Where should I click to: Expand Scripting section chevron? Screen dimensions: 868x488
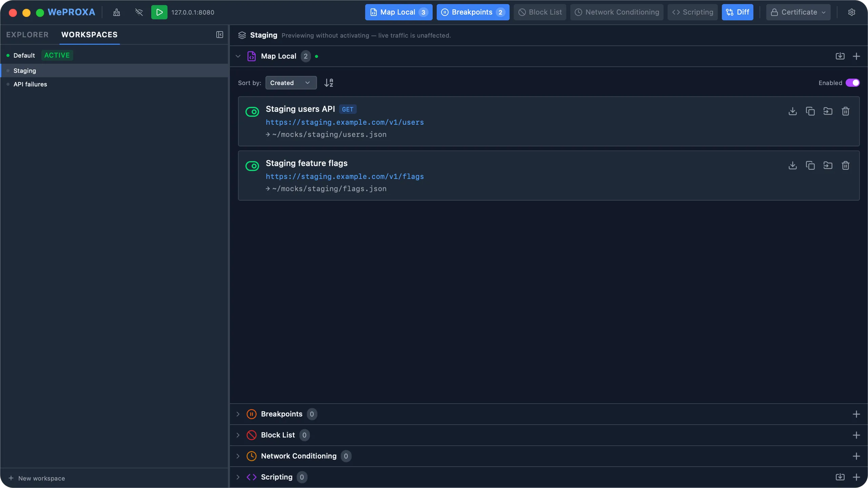238,477
